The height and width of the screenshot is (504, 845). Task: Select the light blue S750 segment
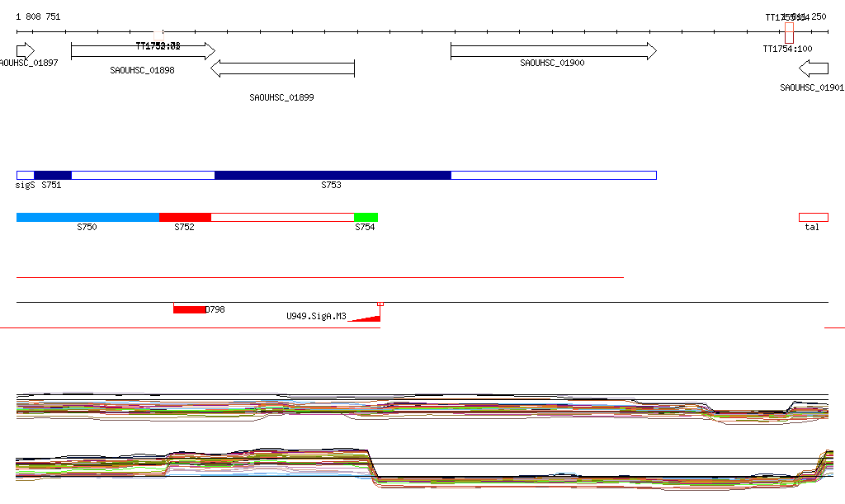[x=87, y=218]
